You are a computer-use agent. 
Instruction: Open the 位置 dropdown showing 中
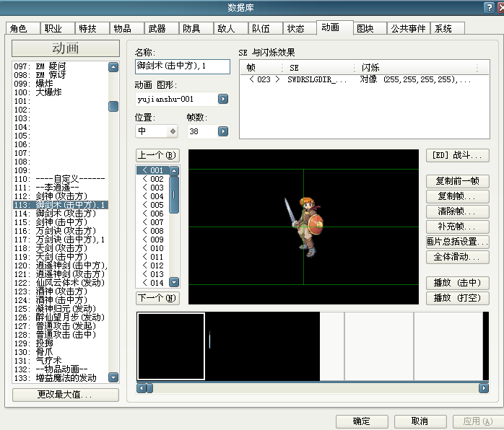click(157, 131)
